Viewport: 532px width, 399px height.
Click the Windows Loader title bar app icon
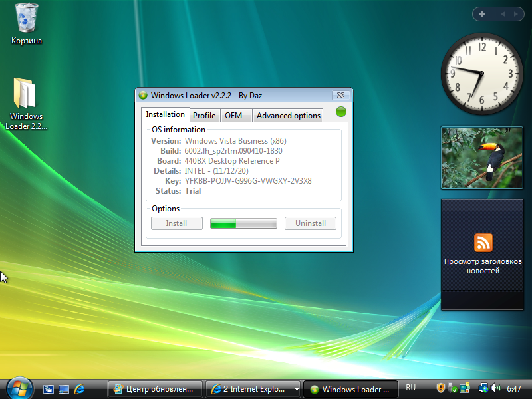(143, 96)
